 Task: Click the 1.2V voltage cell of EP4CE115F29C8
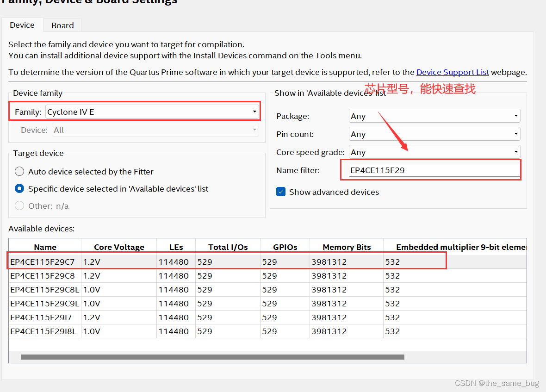tap(119, 276)
